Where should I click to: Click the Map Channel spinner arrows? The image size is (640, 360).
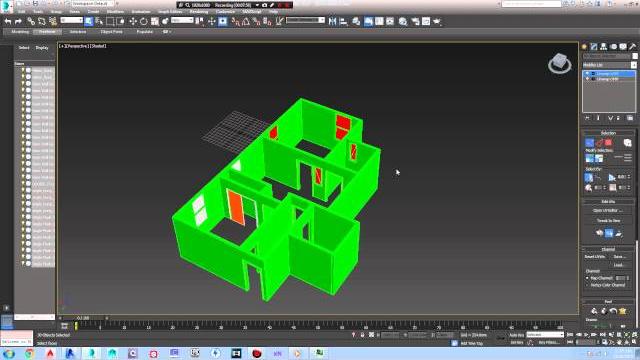click(x=628, y=278)
